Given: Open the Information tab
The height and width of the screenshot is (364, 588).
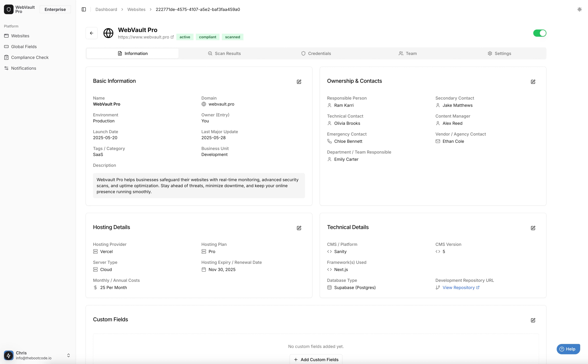Looking at the screenshot, I should click(133, 53).
